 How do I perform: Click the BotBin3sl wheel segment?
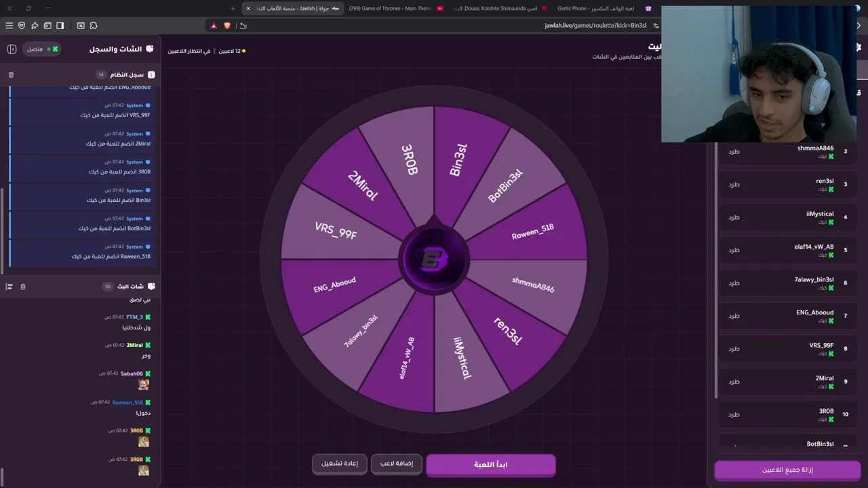(506, 186)
